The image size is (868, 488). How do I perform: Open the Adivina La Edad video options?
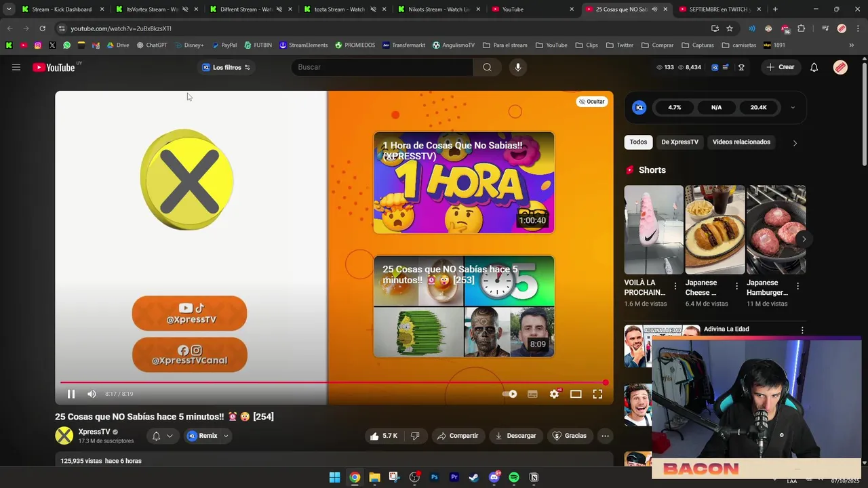coord(802,330)
